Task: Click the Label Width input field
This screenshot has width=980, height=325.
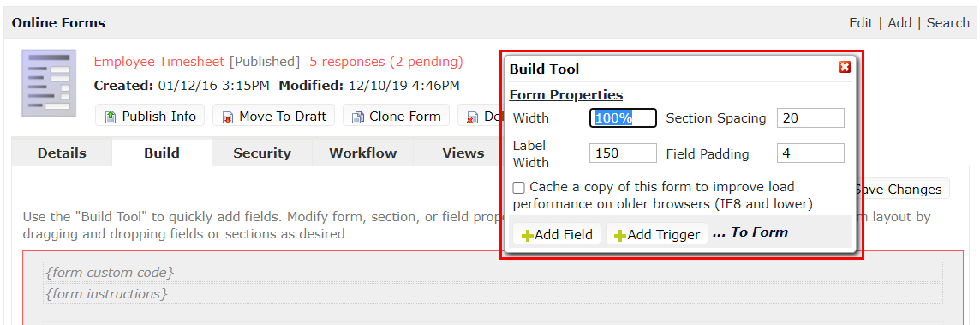Action: (623, 153)
